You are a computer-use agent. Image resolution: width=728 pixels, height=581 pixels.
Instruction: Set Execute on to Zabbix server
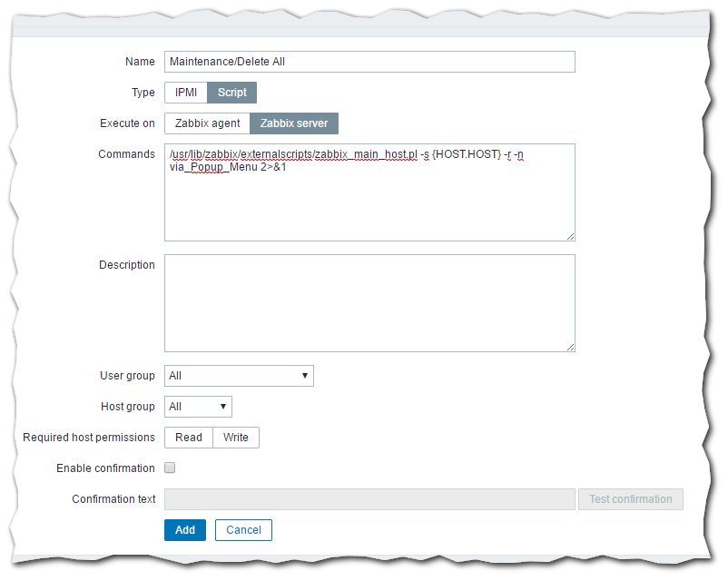[x=294, y=123]
